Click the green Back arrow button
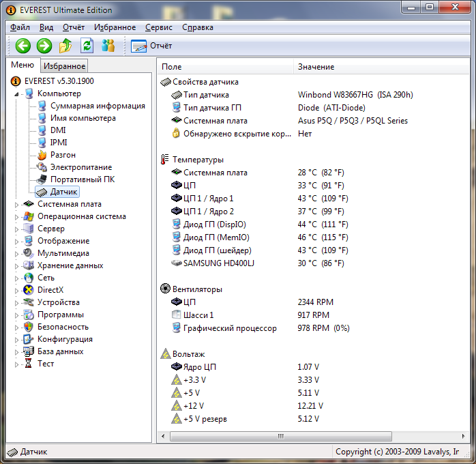Screen dimensions: 476x464 (x=23, y=46)
